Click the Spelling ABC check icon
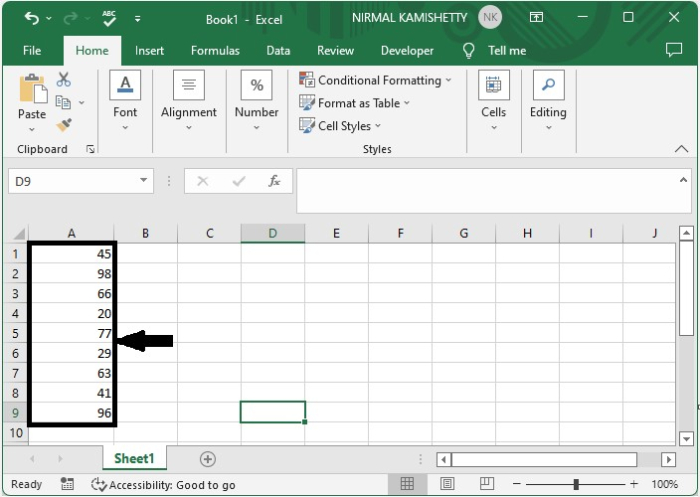The image size is (700, 497). 110,18
